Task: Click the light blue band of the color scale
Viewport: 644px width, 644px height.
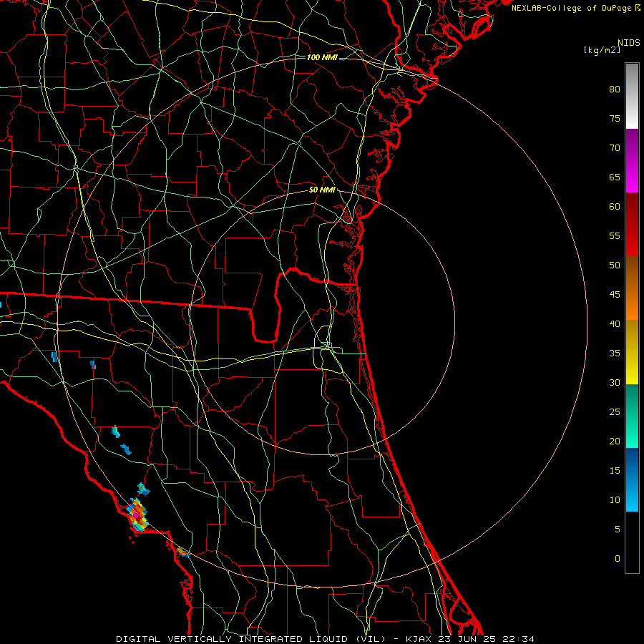Action: click(x=632, y=479)
